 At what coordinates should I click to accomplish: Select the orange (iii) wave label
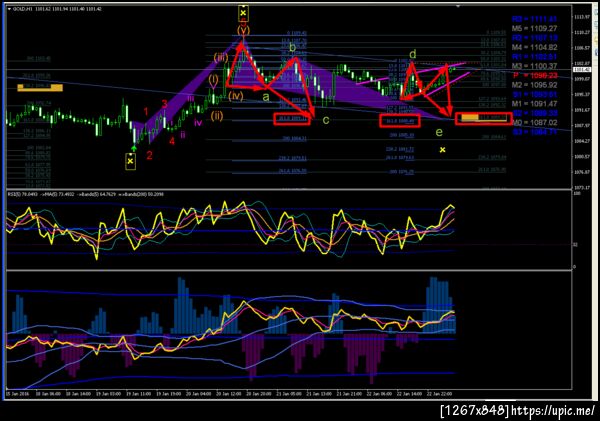click(221, 58)
